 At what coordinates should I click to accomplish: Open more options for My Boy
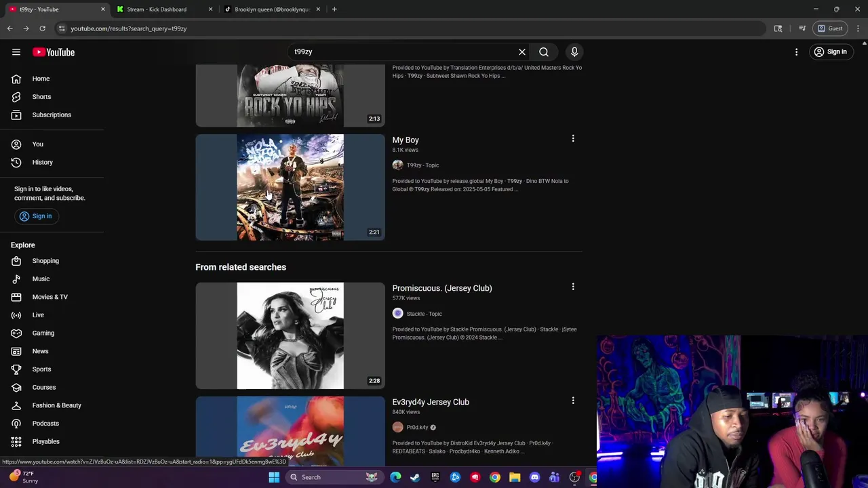click(x=573, y=139)
